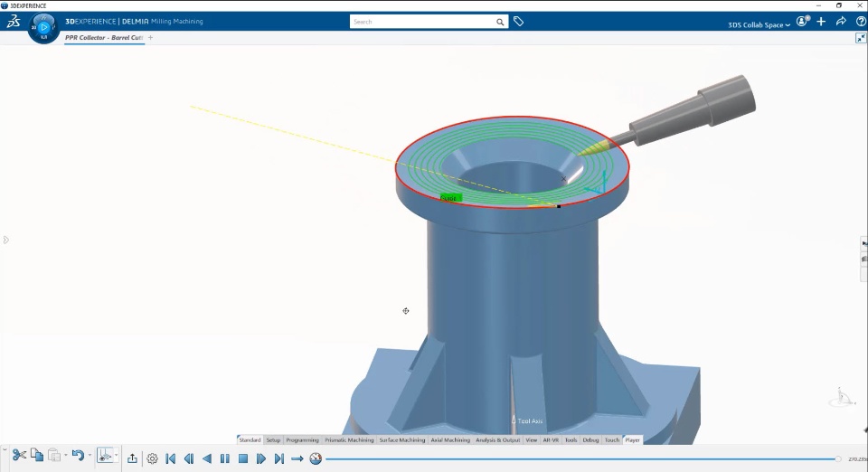Add a new tab with plus button
Screen dimensions: 868x472
click(x=151, y=38)
